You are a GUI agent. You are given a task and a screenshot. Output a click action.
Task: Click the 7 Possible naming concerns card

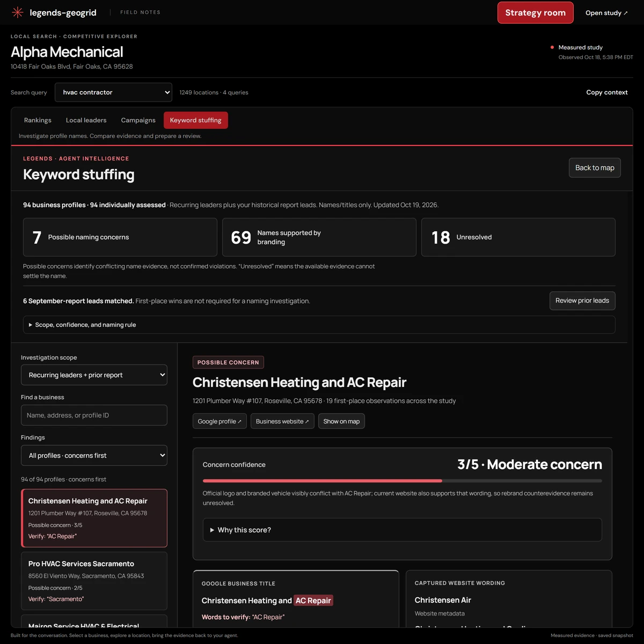[120, 237]
